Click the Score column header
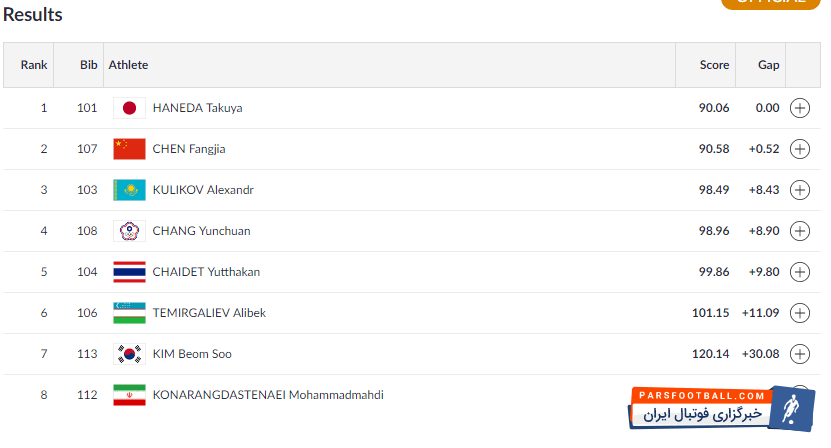The image size is (831, 448). tap(714, 65)
